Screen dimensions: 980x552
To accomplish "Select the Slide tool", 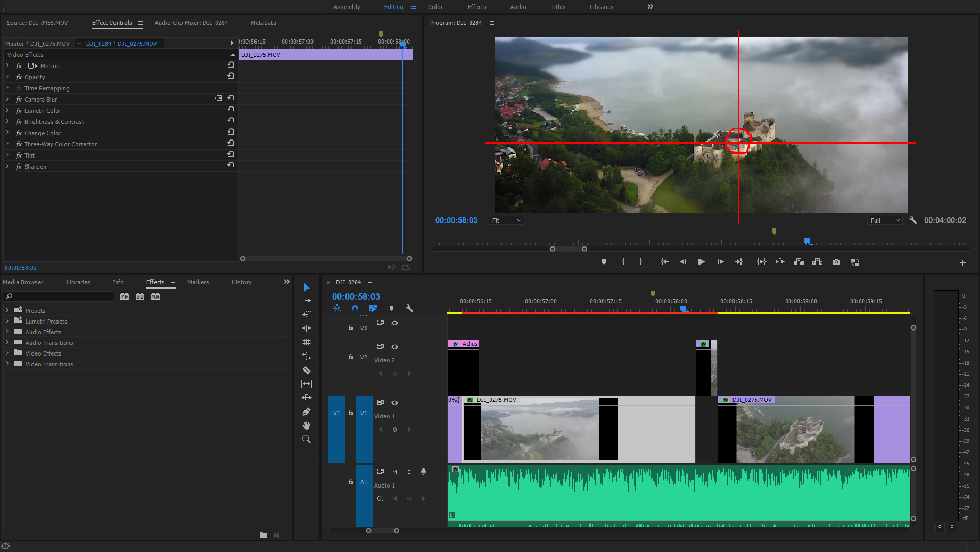I will (307, 398).
